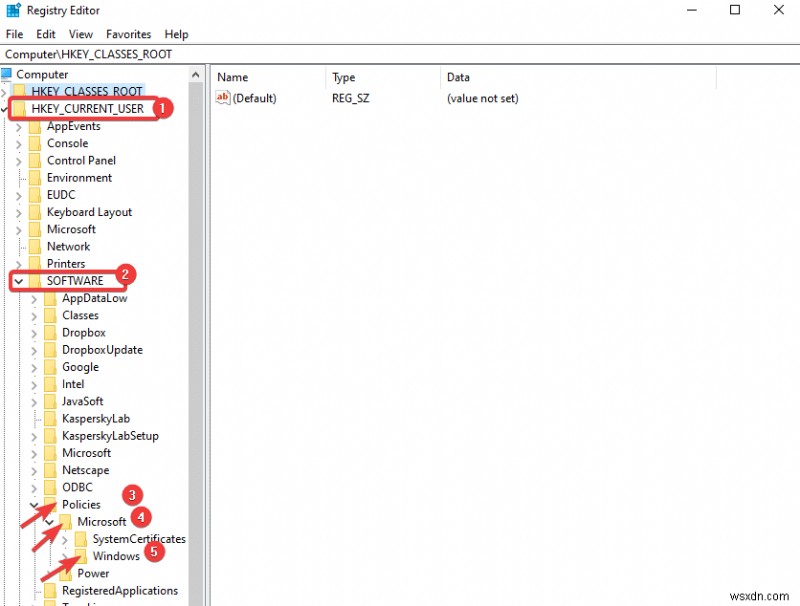
Task: Click the ab string-value icon beside (Default)
Action: 222,98
